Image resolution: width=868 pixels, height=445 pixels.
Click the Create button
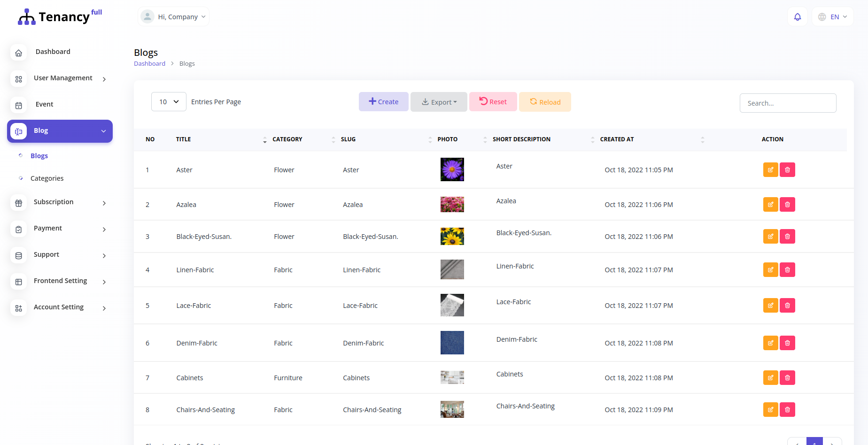[383, 101]
